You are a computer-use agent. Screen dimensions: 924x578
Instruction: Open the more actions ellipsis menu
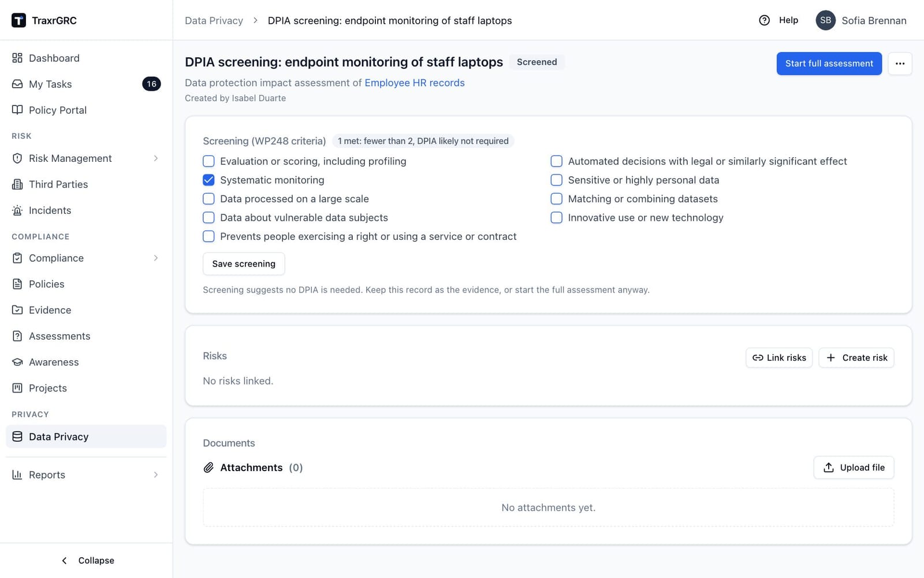pyautogui.click(x=900, y=64)
